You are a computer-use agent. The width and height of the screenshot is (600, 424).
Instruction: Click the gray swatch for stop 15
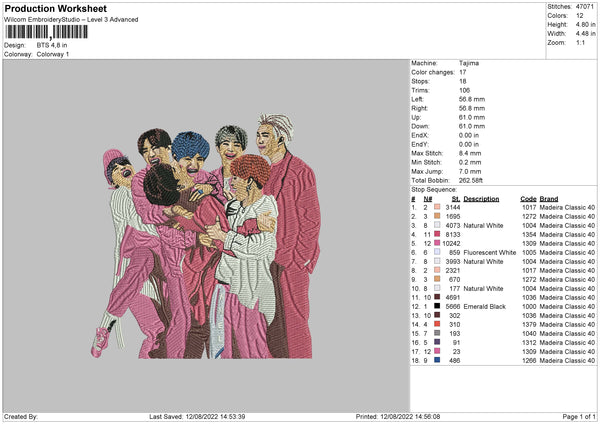click(437, 333)
